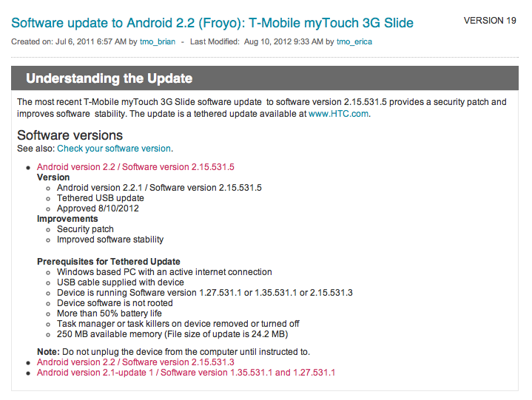Click the Improvements subheading
The image size is (532, 400).
point(67,219)
